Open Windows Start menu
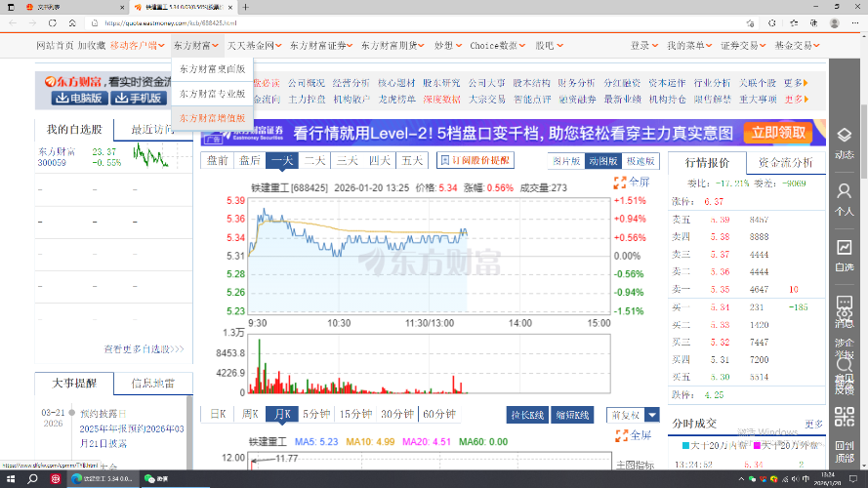 tap(11, 478)
